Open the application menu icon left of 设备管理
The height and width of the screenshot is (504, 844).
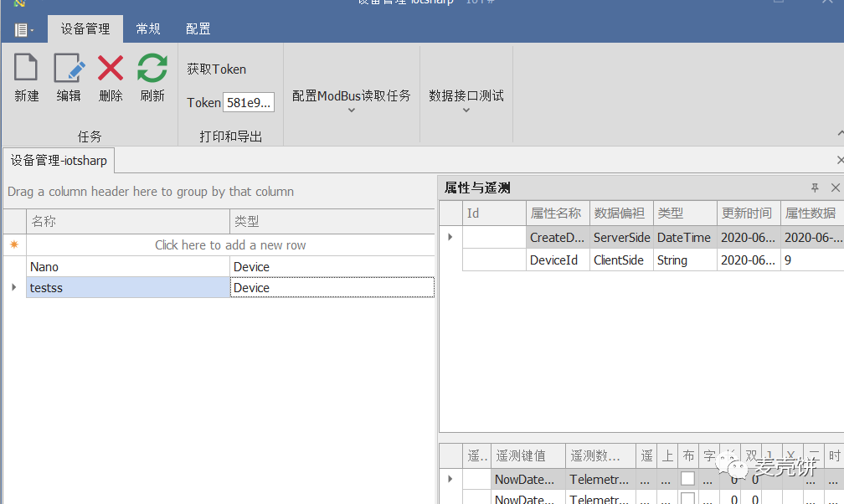click(x=23, y=29)
